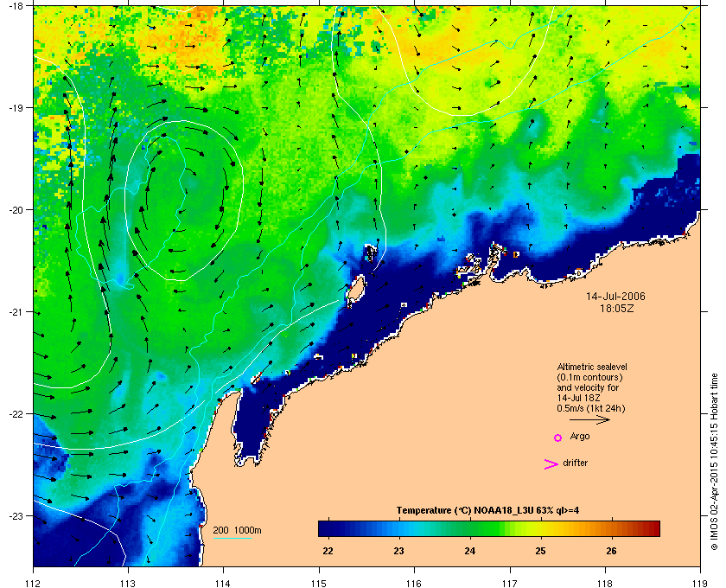
Task: Click the temperature color bar
Action: point(489,528)
